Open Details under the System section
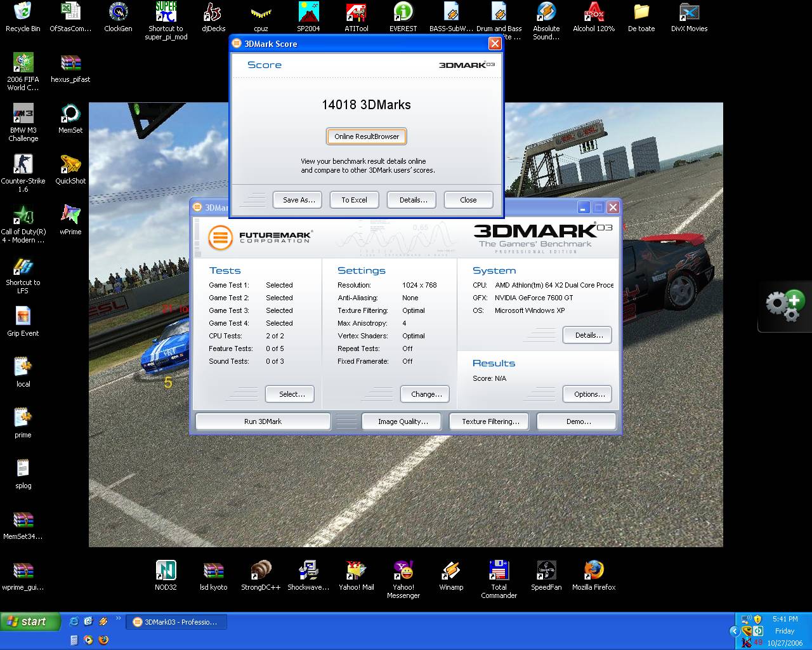812x650 pixels. [x=589, y=335]
